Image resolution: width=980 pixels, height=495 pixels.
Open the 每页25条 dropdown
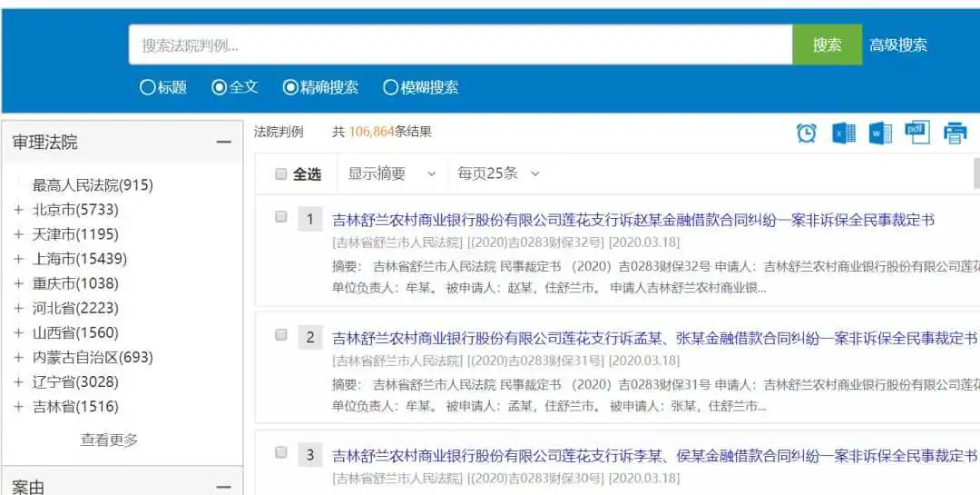tap(498, 173)
